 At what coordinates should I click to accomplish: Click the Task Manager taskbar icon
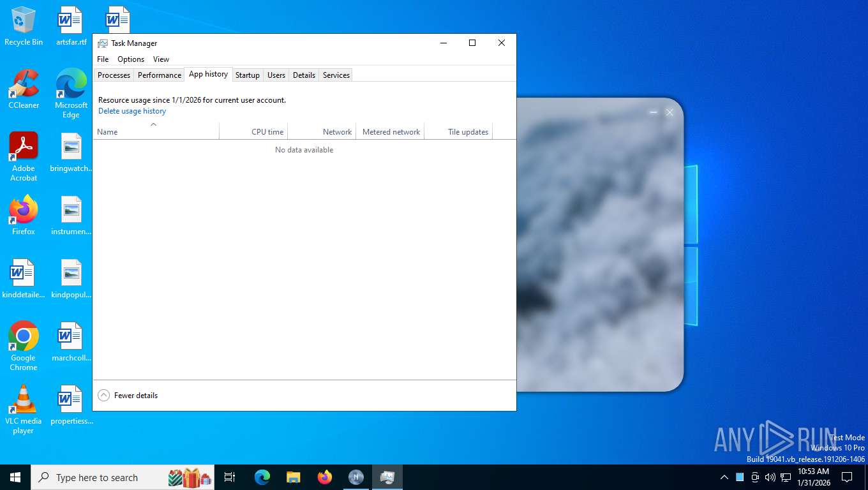point(387,477)
